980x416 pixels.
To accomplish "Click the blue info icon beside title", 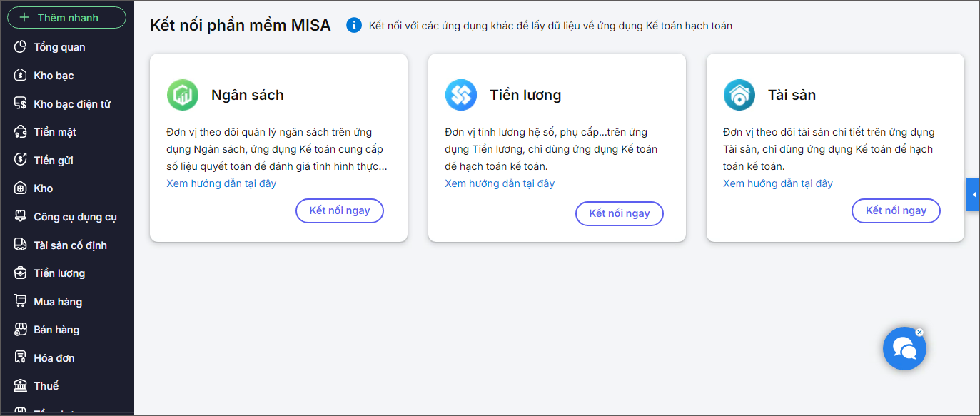I will pyautogui.click(x=353, y=26).
